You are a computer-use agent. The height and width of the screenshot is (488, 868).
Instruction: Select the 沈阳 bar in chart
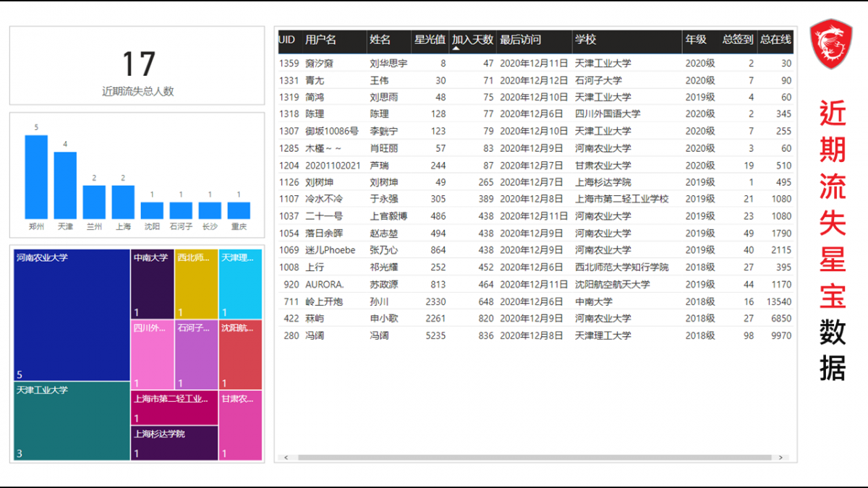click(x=152, y=210)
